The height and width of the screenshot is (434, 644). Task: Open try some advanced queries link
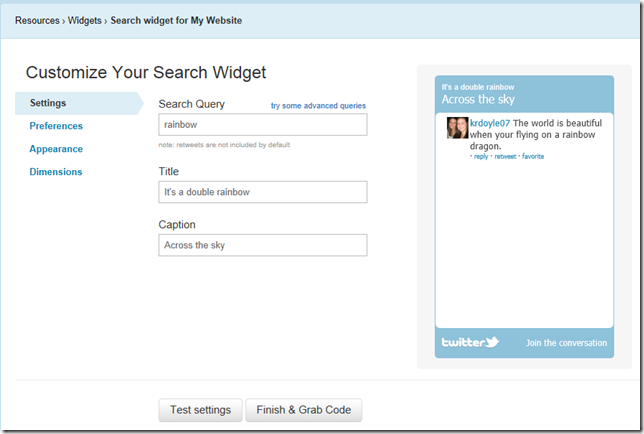point(318,106)
